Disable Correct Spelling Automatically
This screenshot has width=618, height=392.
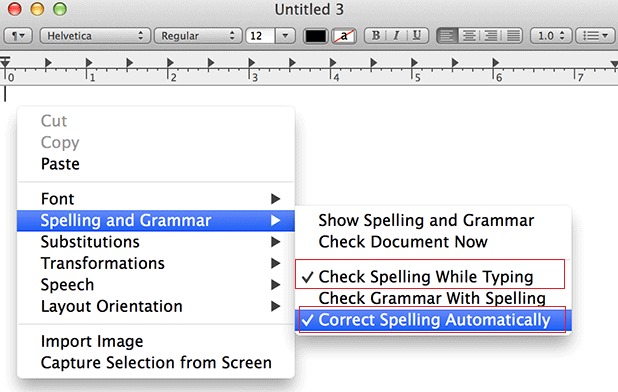(x=433, y=320)
